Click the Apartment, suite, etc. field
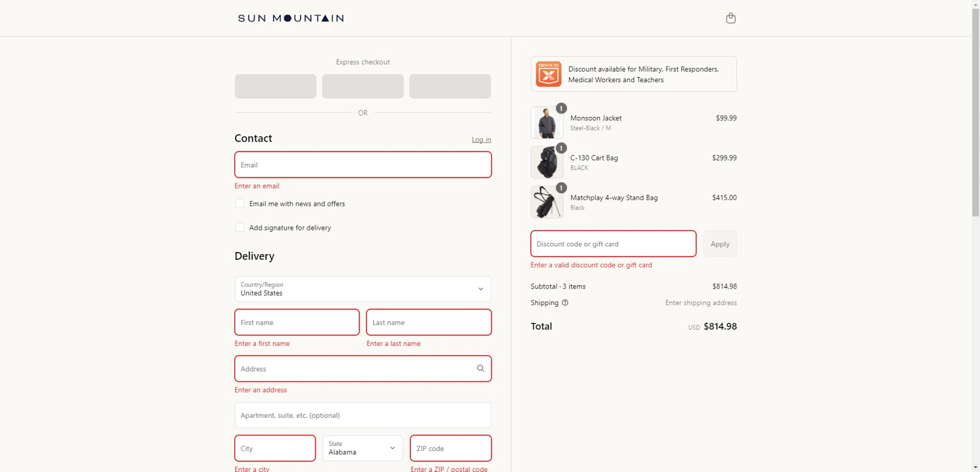 [x=363, y=415]
